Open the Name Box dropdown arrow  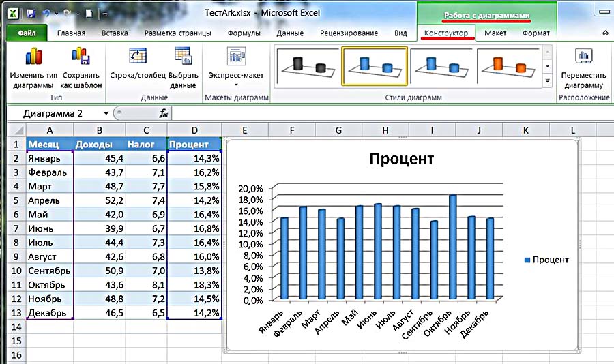(x=106, y=114)
